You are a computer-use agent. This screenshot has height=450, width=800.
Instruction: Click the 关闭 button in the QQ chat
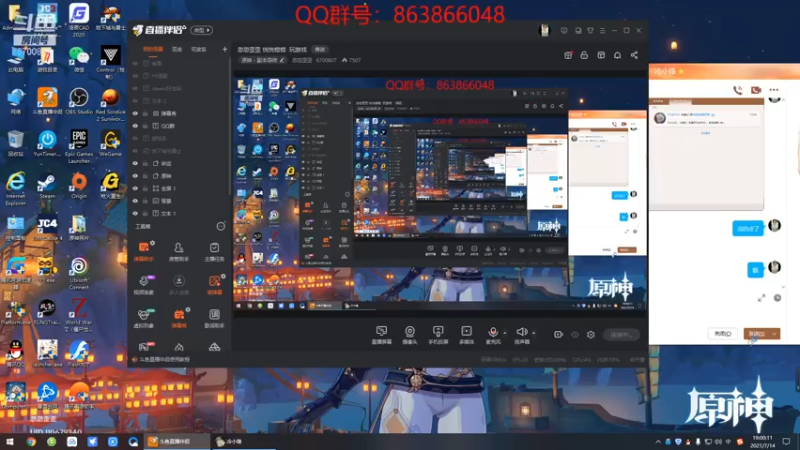(x=722, y=334)
